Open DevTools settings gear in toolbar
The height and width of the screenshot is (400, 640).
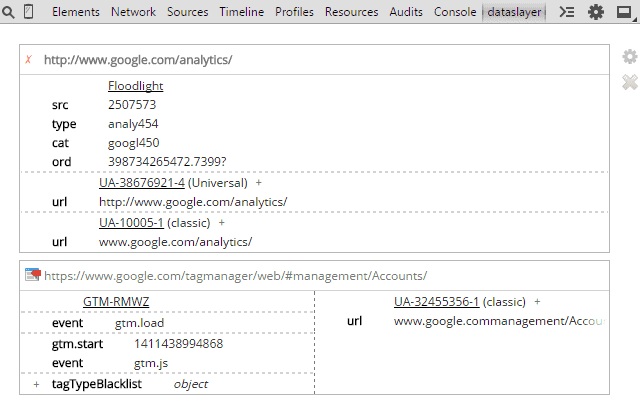[x=596, y=12]
